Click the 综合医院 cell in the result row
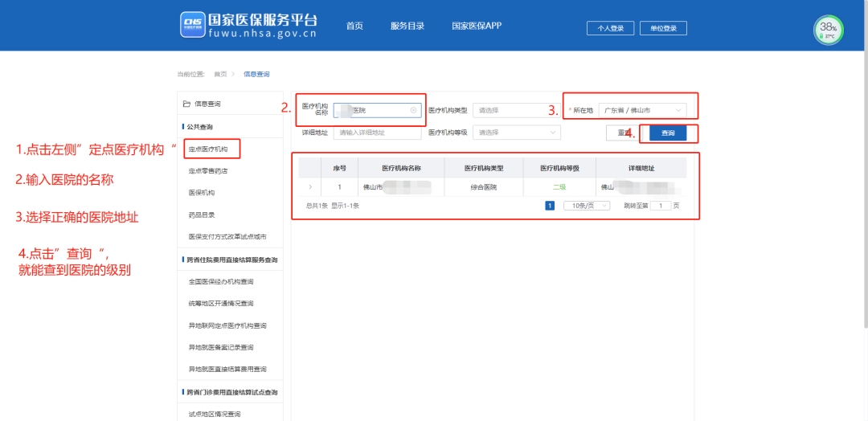868x421 pixels. (484, 187)
